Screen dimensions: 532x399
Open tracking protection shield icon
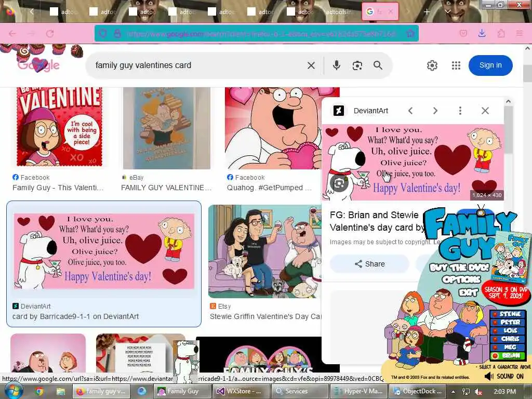click(x=103, y=33)
